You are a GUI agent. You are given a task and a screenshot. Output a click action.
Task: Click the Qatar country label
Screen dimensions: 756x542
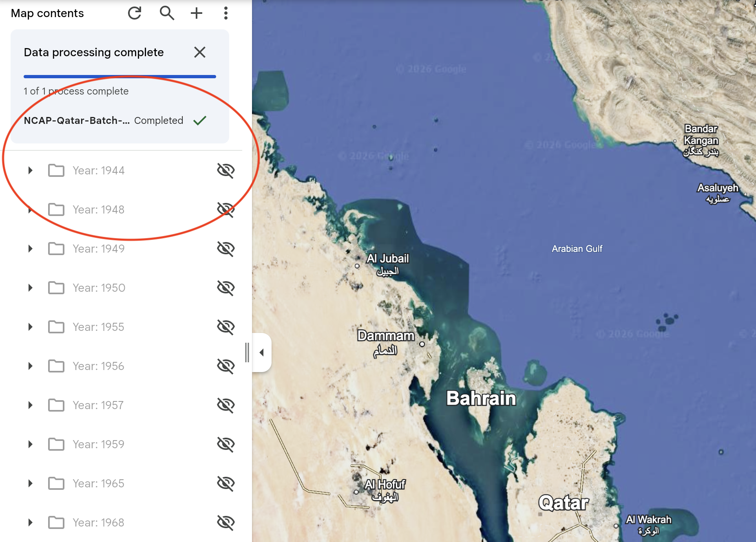click(x=564, y=503)
